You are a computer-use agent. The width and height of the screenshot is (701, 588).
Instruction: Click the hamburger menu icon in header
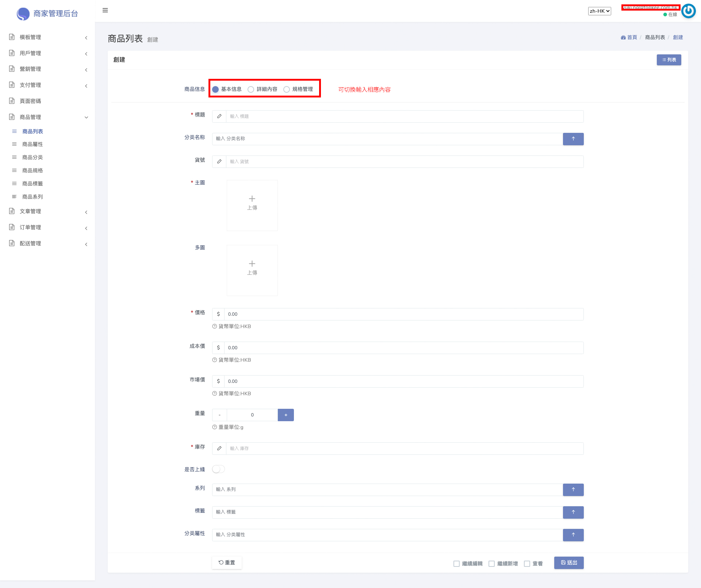105,10
